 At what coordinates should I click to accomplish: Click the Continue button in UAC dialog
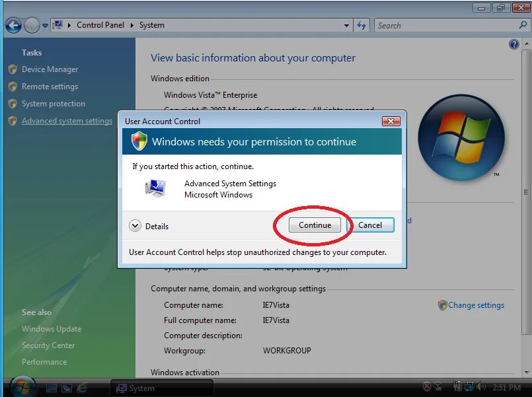pyautogui.click(x=315, y=225)
